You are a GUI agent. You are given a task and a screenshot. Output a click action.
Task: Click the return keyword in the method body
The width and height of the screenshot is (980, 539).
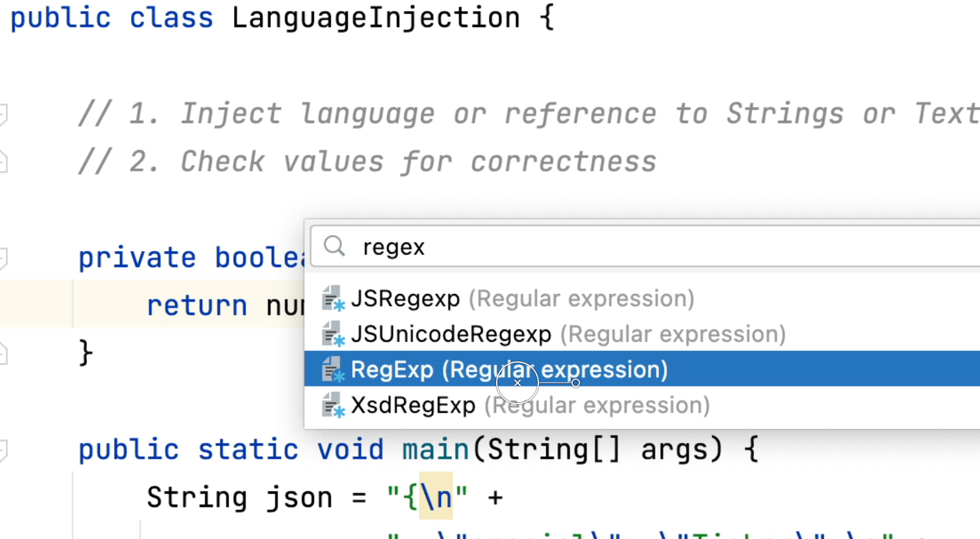click(x=197, y=306)
